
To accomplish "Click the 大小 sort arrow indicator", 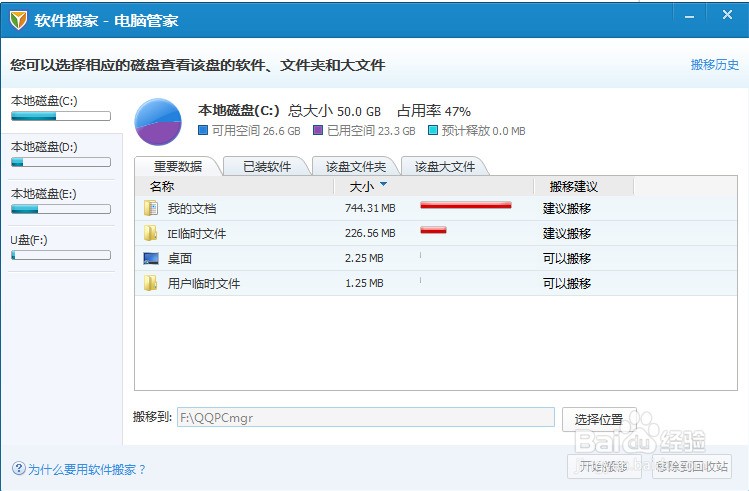I will (383, 184).
